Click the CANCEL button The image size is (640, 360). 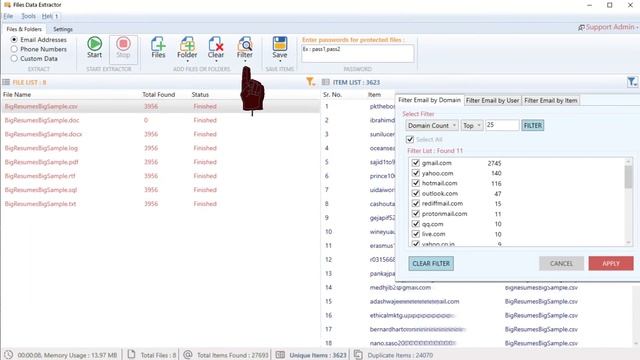click(x=561, y=263)
